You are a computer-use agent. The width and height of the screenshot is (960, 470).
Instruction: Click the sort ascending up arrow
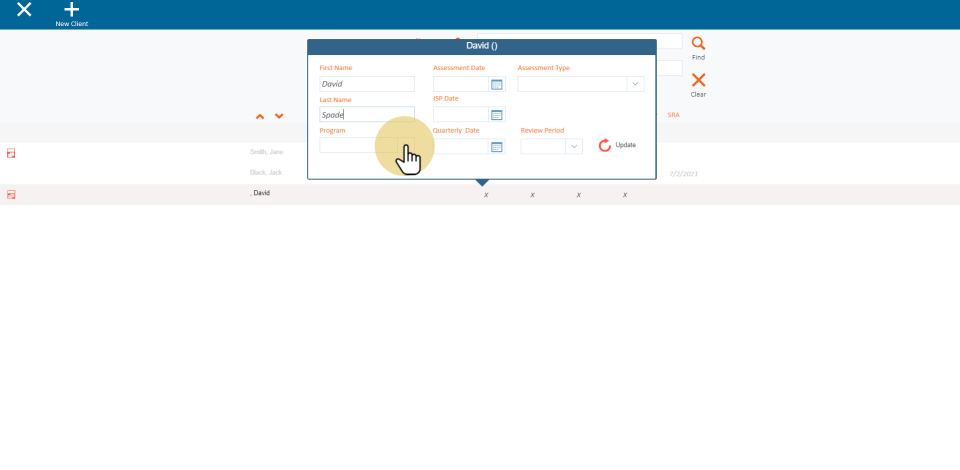260,116
